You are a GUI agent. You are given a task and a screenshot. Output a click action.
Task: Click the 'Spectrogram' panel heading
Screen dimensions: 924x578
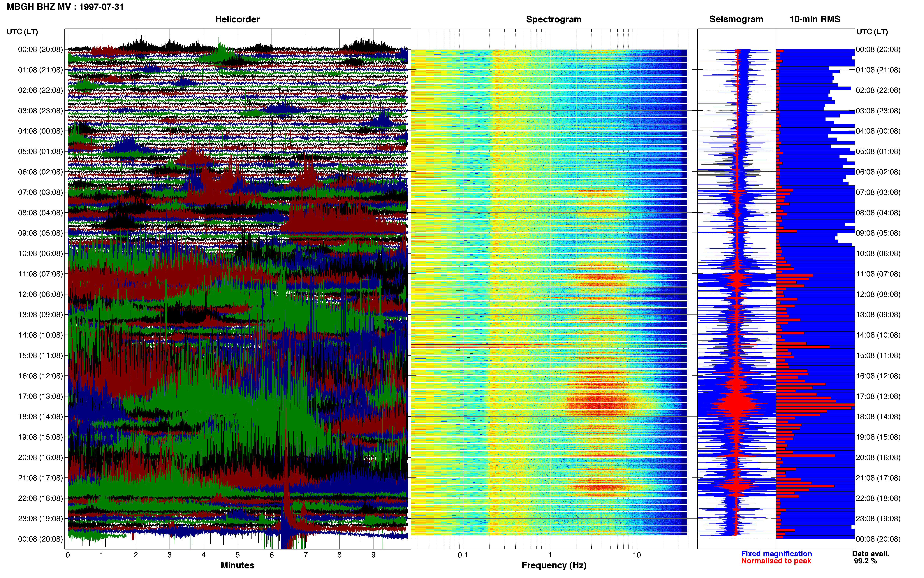[554, 19]
